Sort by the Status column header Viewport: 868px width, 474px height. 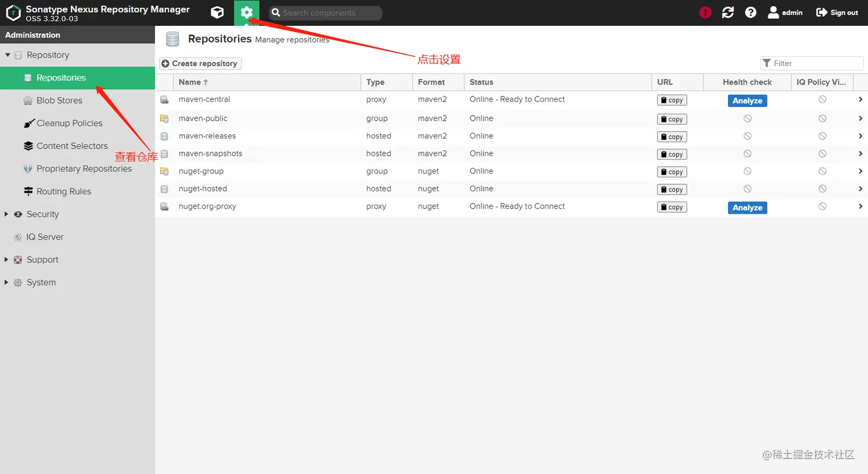(x=557, y=82)
